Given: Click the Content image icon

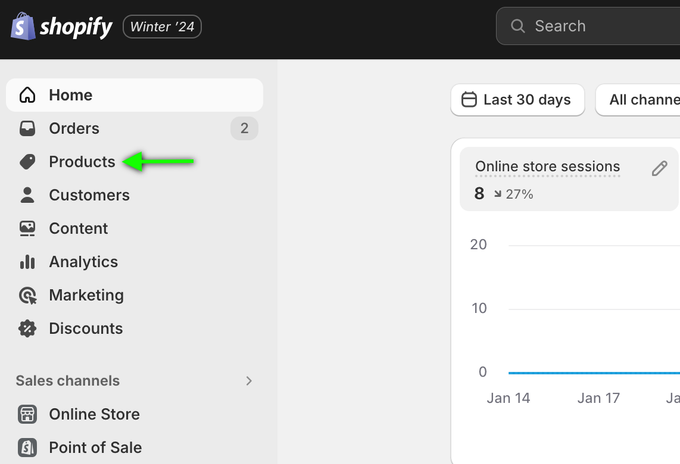Looking at the screenshot, I should [x=27, y=229].
